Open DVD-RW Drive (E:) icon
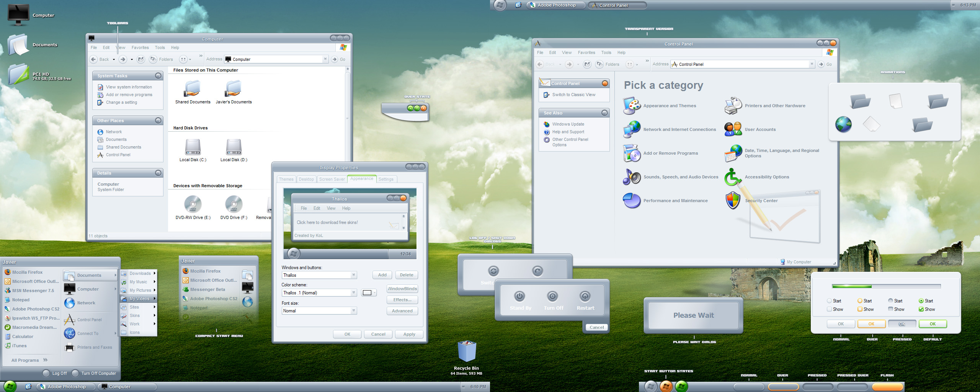The height and width of the screenshot is (392, 980). pos(193,204)
